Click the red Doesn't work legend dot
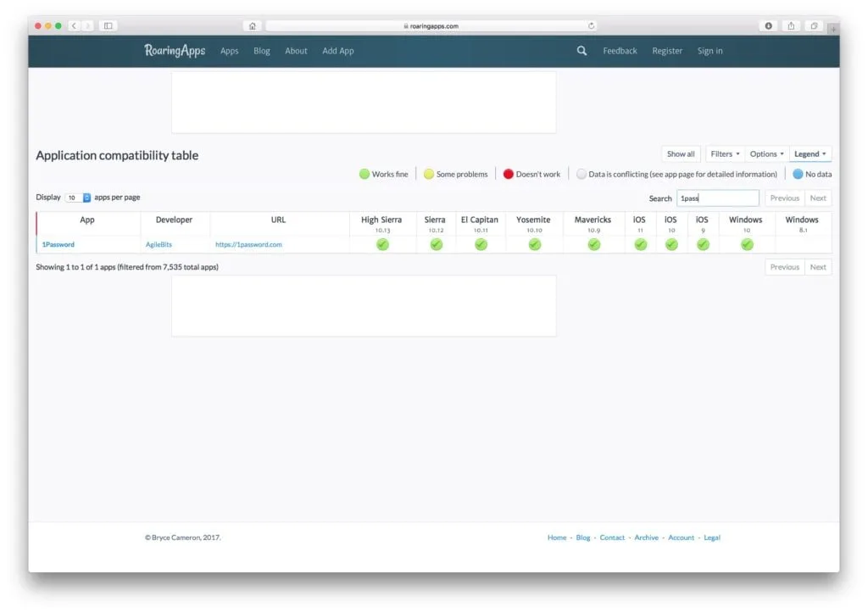The height and width of the screenshot is (613, 868). [509, 174]
